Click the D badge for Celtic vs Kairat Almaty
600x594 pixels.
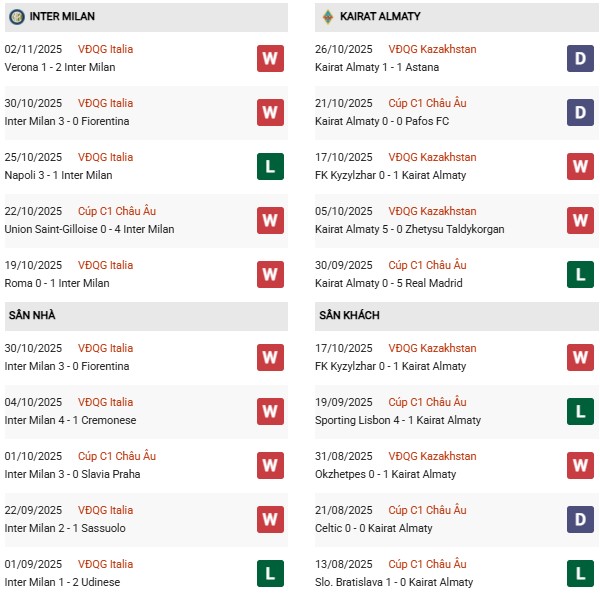580,519
